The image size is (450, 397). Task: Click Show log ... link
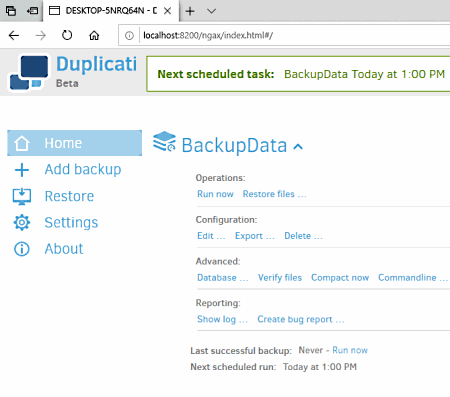222,319
